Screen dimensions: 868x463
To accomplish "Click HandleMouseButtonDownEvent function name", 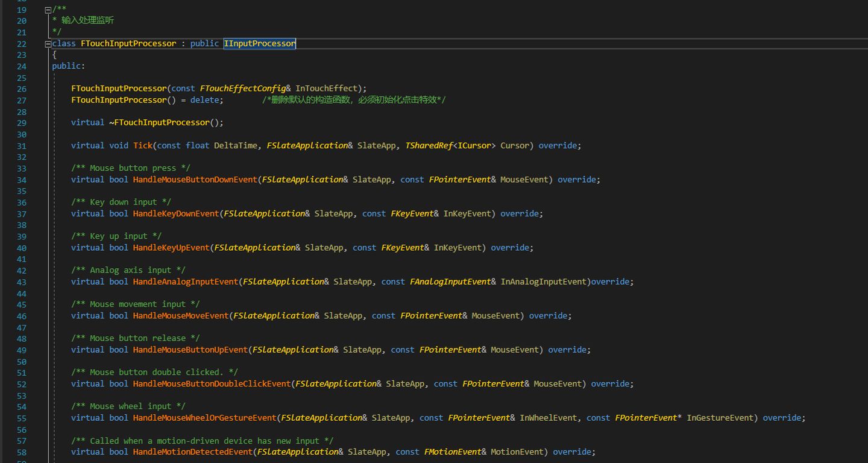I will click(195, 179).
